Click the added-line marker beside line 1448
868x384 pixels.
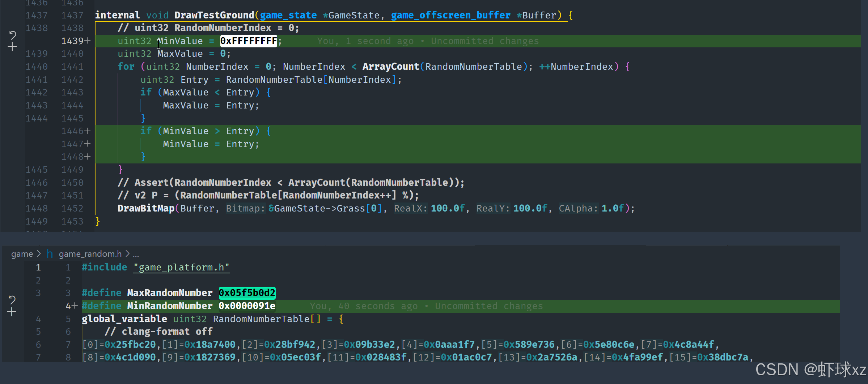pyautogui.click(x=87, y=157)
